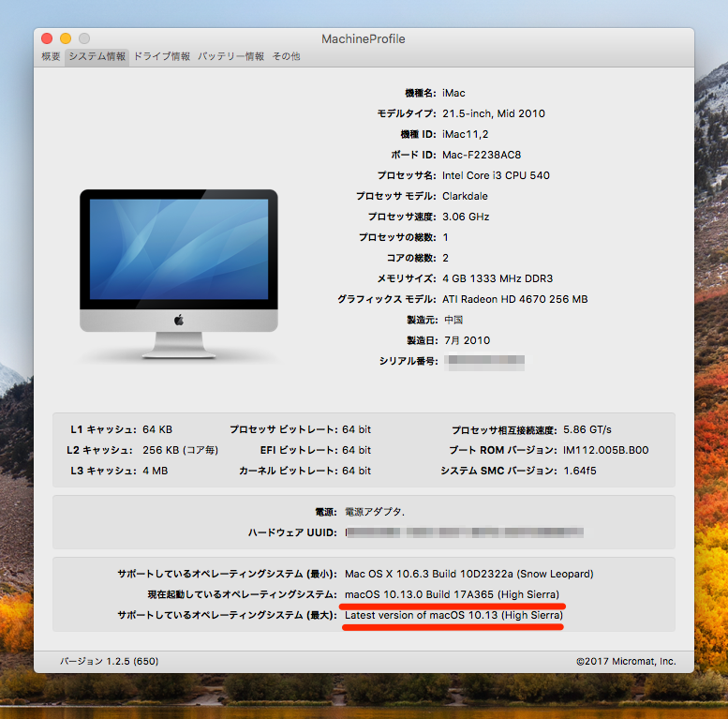Select the システム情報 tab
The height and width of the screenshot is (719, 728).
tap(97, 56)
